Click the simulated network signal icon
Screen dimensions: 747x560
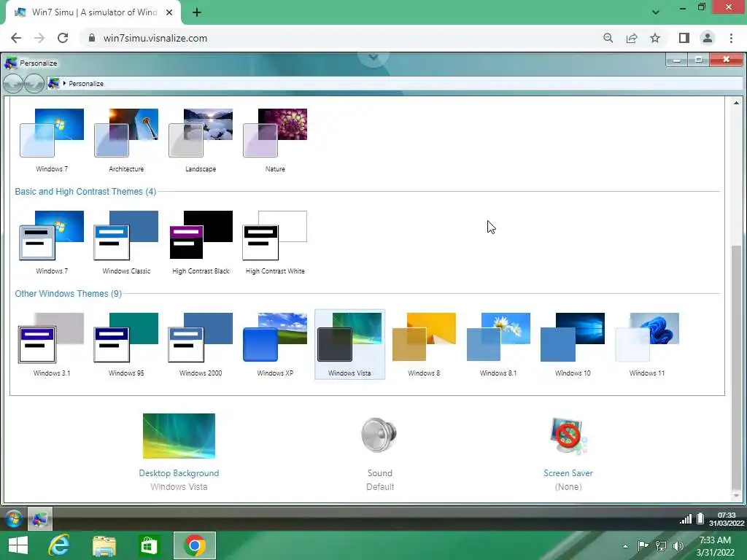(686, 518)
